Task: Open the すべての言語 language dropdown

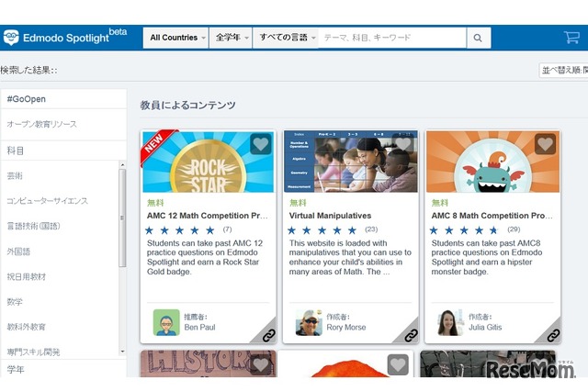Action: tap(286, 38)
